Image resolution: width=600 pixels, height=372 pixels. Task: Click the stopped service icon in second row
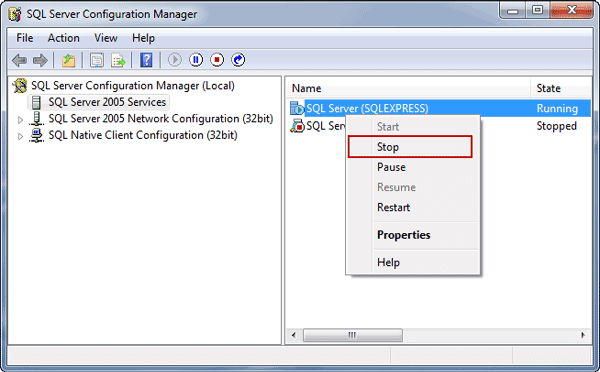coord(297,126)
